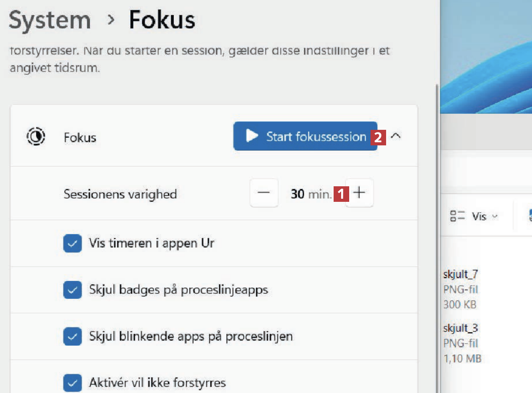Click the play icon on Start fokussession
The width and height of the screenshot is (532, 393).
click(252, 136)
